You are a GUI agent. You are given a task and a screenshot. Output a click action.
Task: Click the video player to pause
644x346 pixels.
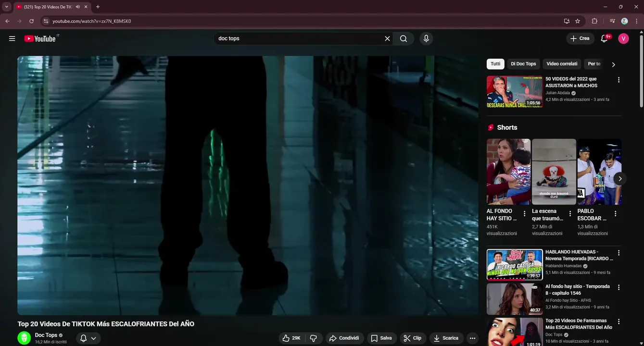(248, 185)
